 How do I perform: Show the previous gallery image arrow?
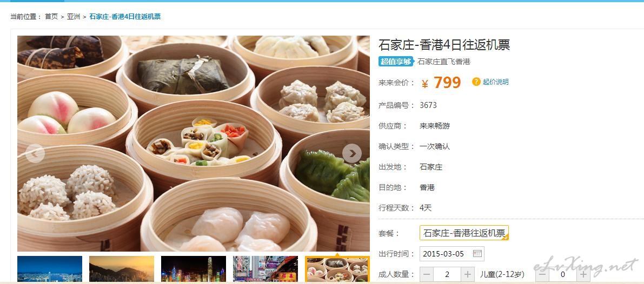tap(35, 154)
